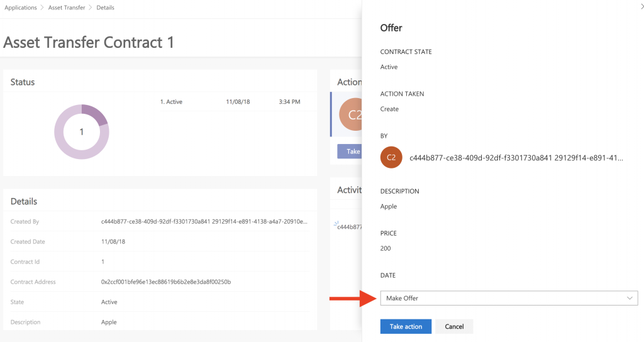Close the Offer side panel

(640, 5)
